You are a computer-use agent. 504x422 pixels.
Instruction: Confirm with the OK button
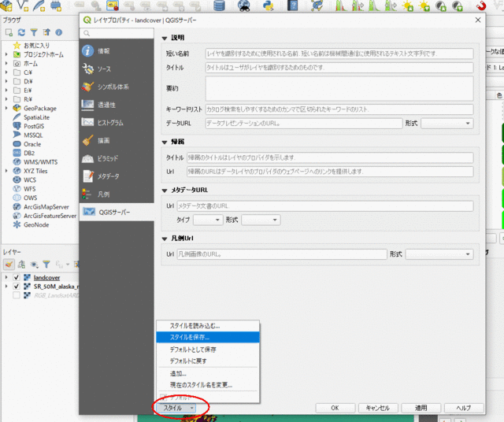coord(335,408)
